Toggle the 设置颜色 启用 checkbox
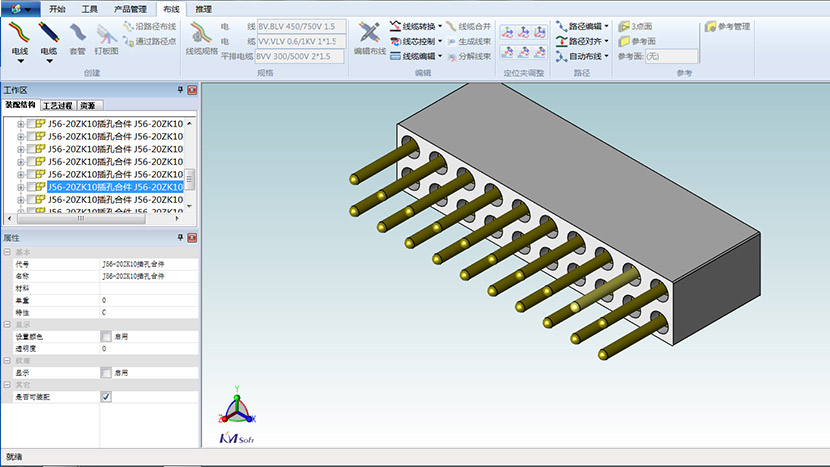Viewport: 830px width, 467px height. point(106,337)
